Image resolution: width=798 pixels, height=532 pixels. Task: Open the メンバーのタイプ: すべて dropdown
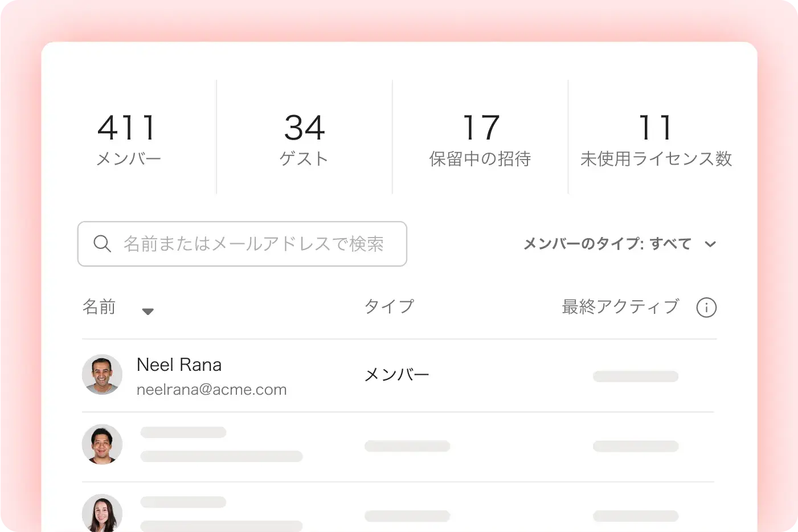607,244
